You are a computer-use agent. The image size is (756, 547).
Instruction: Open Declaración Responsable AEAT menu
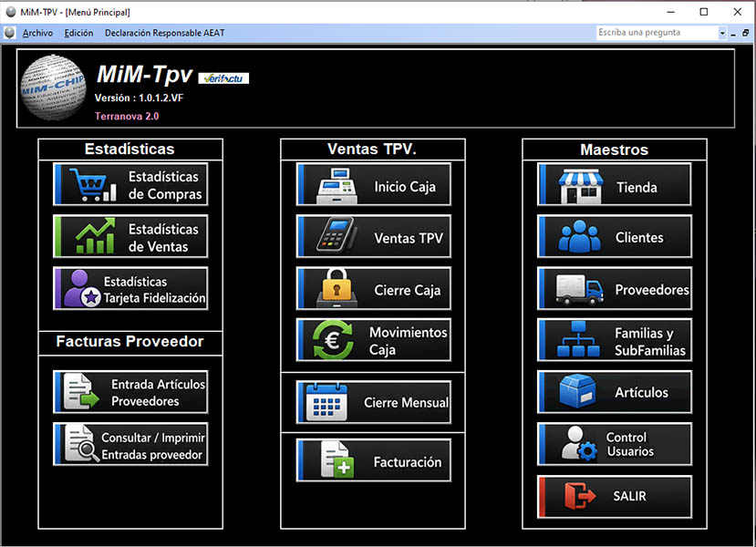pyautogui.click(x=164, y=33)
